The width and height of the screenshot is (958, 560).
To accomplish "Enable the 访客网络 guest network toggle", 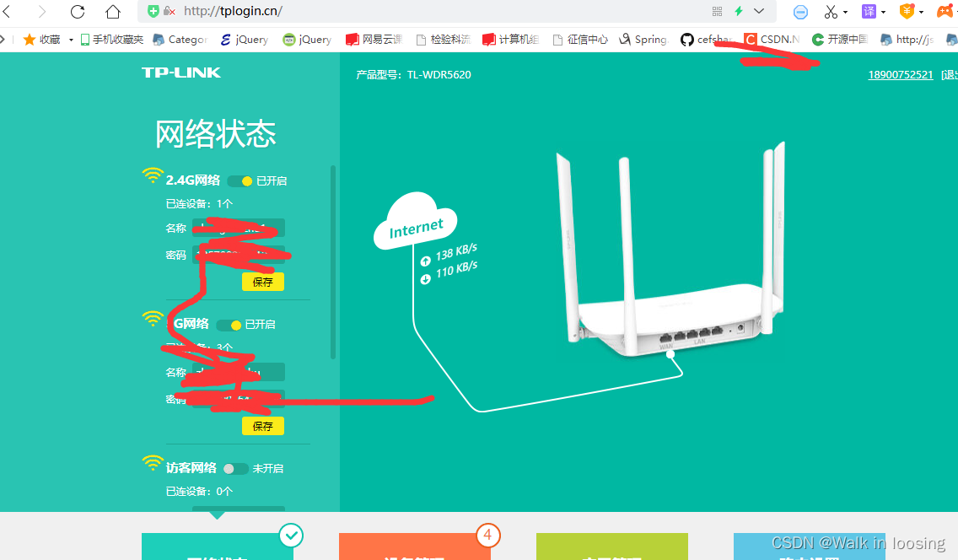I will (x=235, y=469).
